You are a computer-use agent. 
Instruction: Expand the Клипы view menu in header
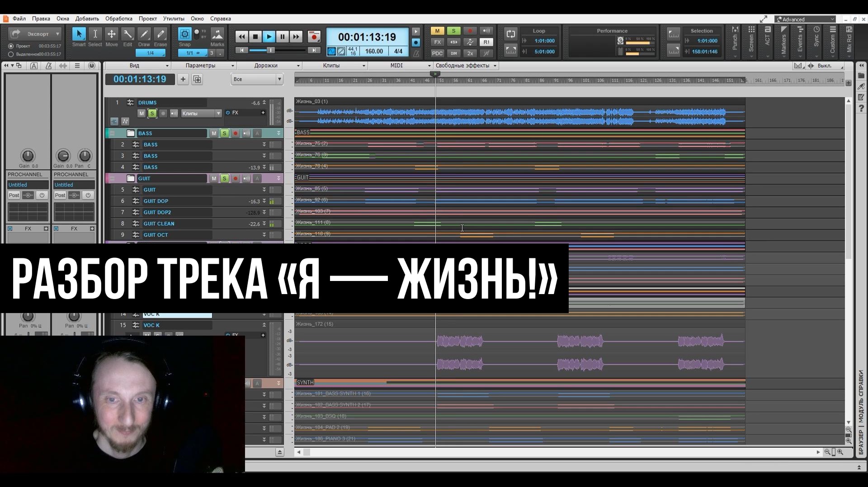click(335, 66)
